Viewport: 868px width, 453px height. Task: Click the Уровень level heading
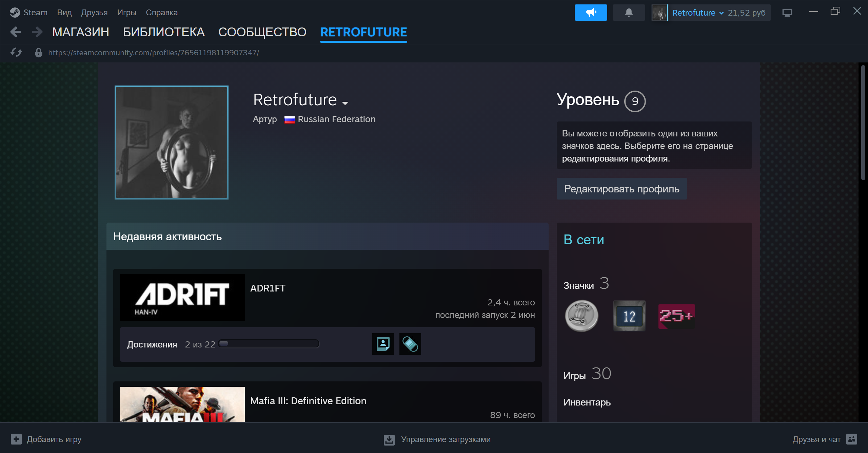coord(588,100)
